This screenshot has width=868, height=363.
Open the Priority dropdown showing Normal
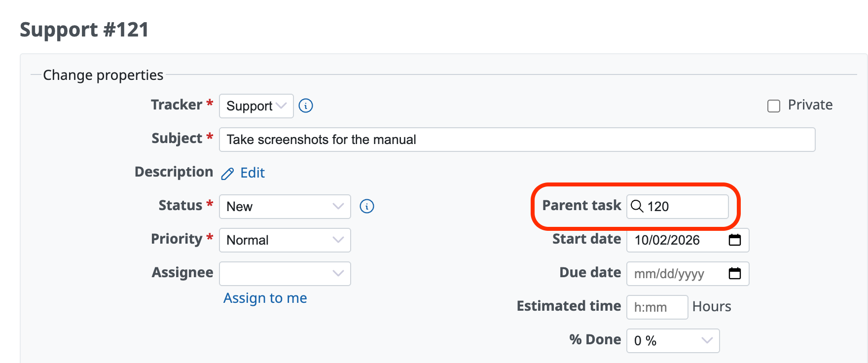click(285, 240)
